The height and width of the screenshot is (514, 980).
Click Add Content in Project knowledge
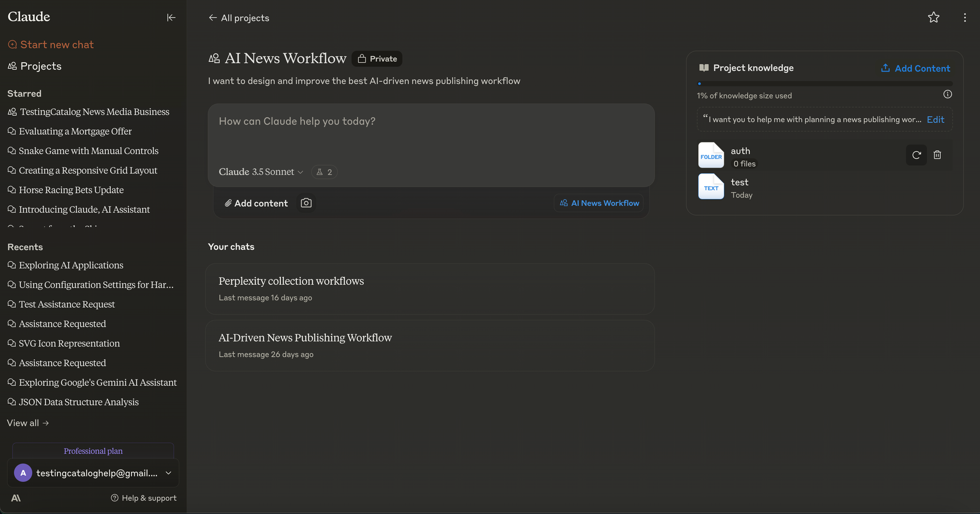(915, 68)
